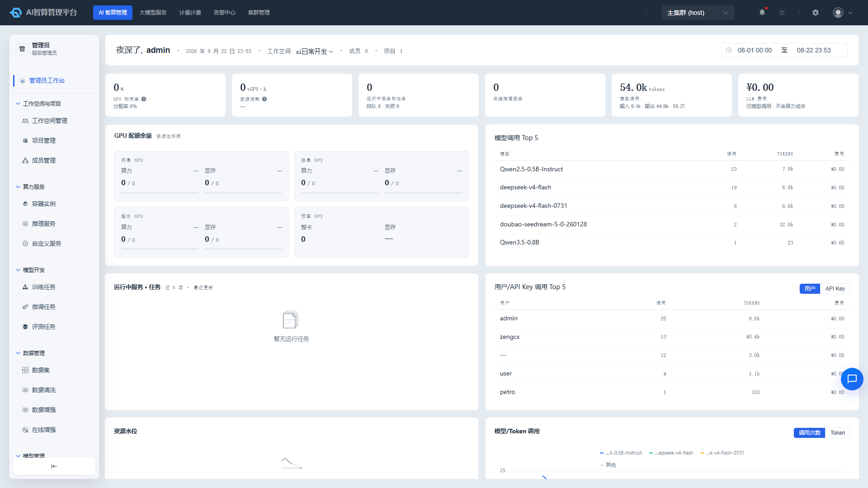
Task: Switch Top 5 view to API Key
Action: [x=835, y=289]
